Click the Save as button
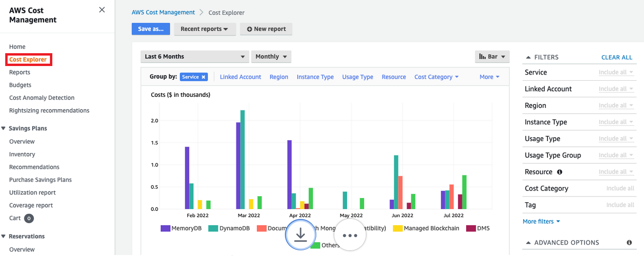This screenshot has width=644, height=256. (151, 29)
